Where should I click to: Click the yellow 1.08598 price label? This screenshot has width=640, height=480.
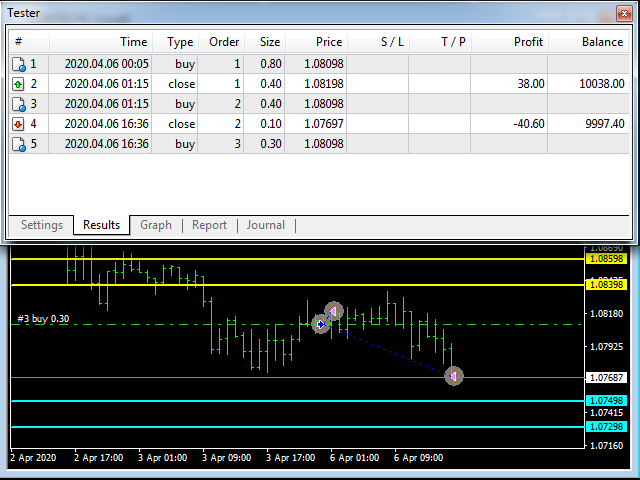coord(607,259)
